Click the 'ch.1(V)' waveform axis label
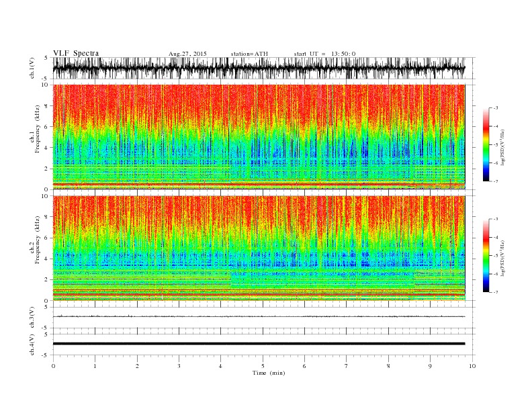This screenshot has width=532, height=411. tap(32, 68)
